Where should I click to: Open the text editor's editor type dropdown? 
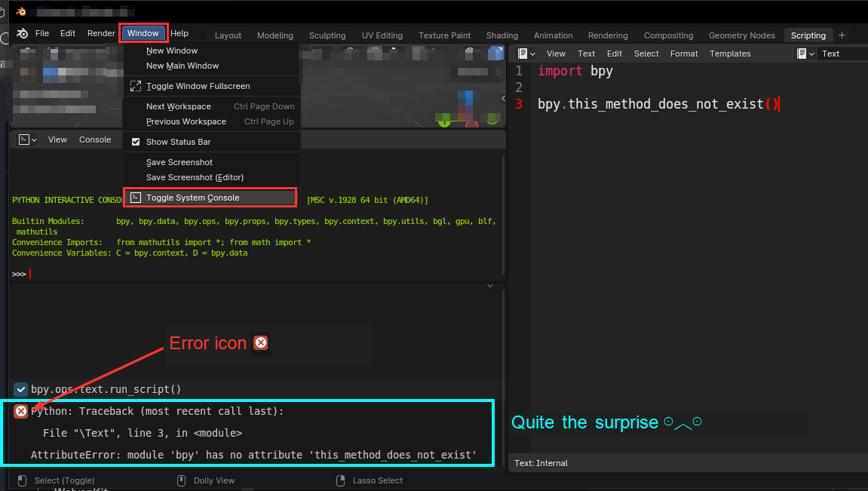(526, 54)
